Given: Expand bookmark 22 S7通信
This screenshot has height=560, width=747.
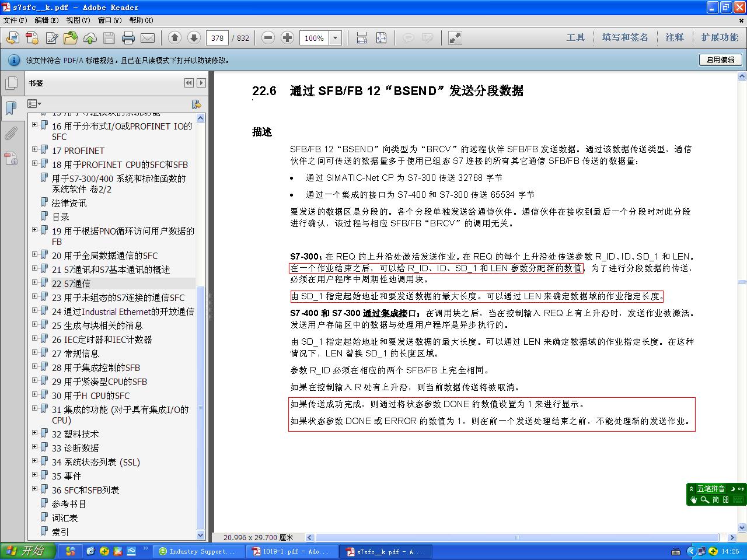Looking at the screenshot, I should click(x=34, y=283).
